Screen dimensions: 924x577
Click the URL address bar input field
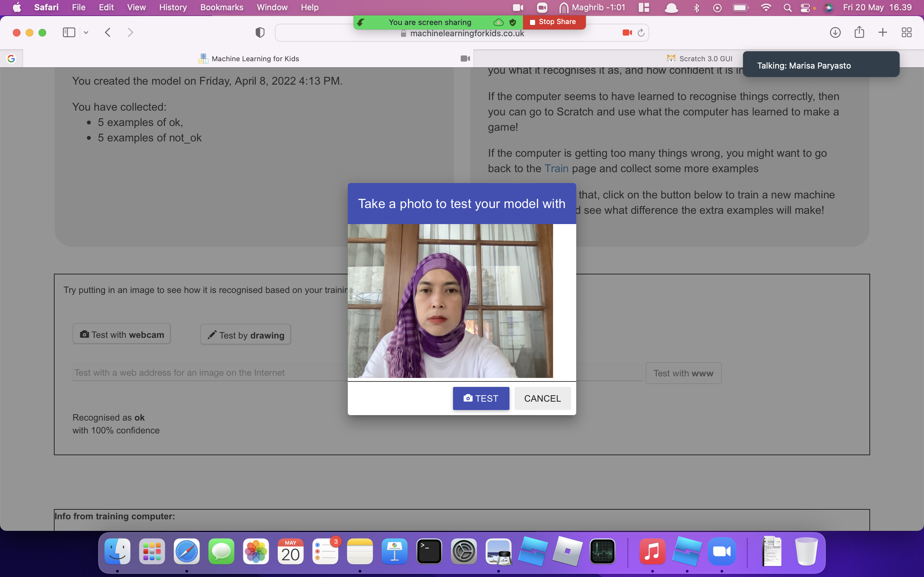(462, 32)
